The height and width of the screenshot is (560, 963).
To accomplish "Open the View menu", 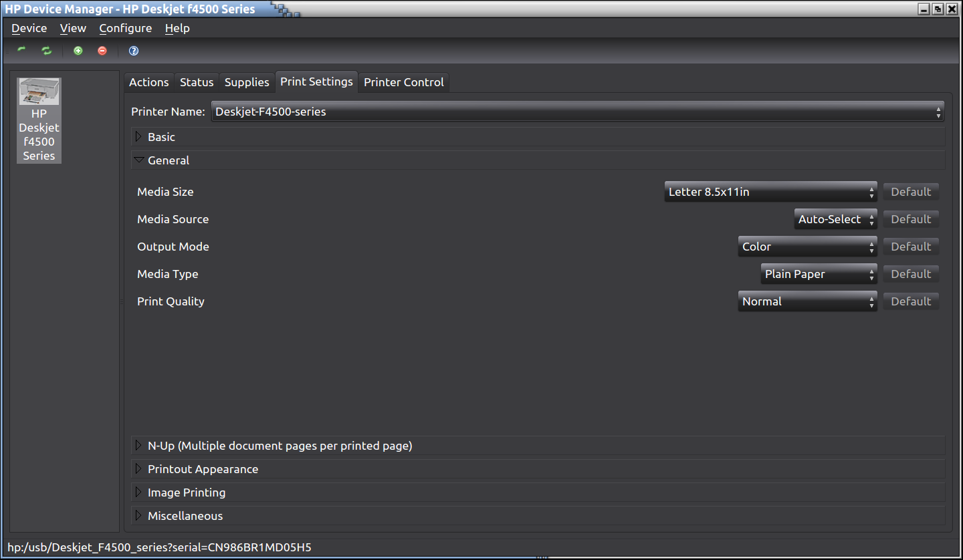I will click(73, 28).
